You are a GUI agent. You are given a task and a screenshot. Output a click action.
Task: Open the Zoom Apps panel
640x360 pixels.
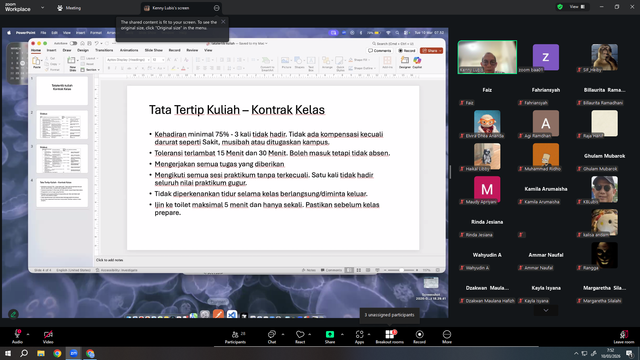point(359,337)
